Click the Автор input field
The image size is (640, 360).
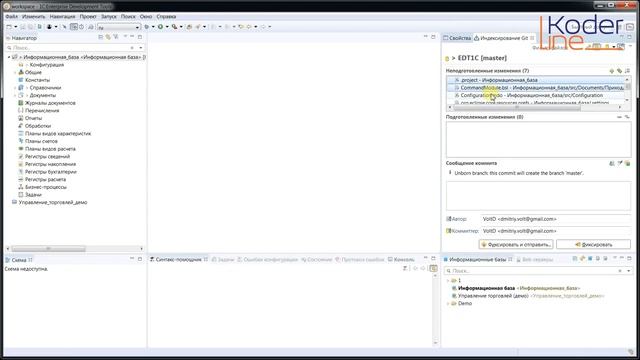click(x=556, y=219)
